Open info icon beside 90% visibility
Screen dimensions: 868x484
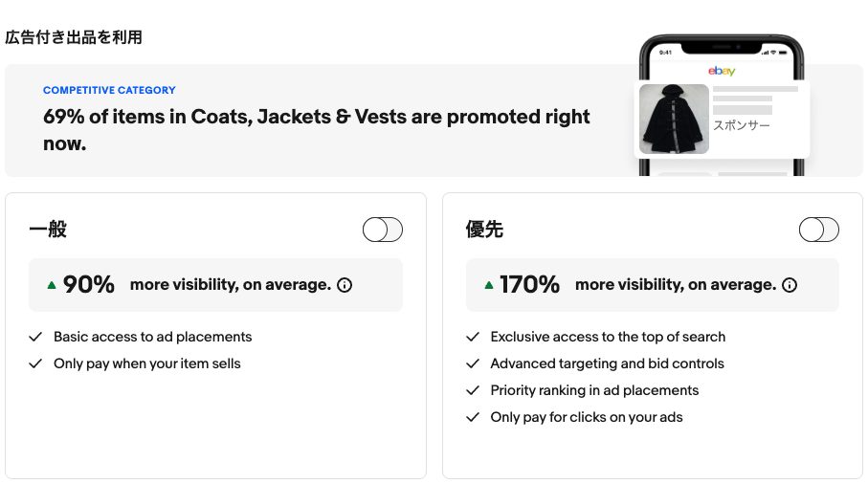(345, 285)
